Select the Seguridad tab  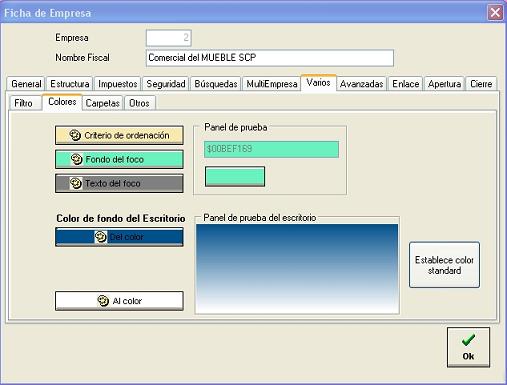(x=166, y=84)
